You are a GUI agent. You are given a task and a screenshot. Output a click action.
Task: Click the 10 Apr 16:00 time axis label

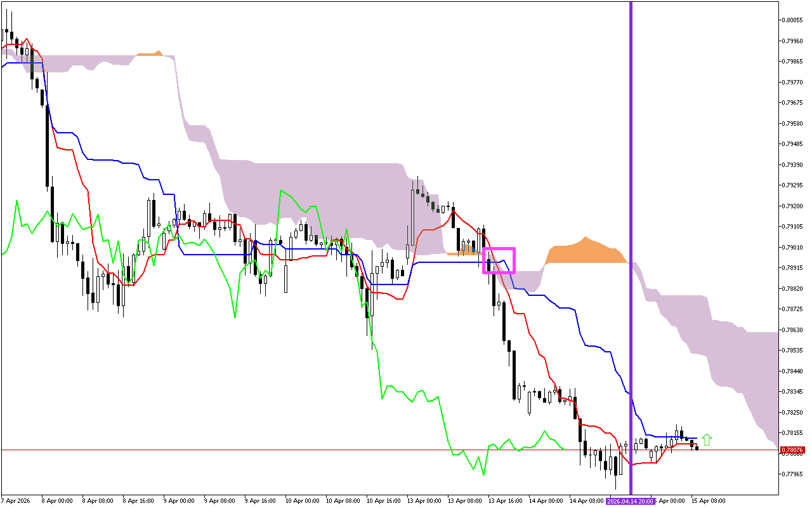point(384,501)
